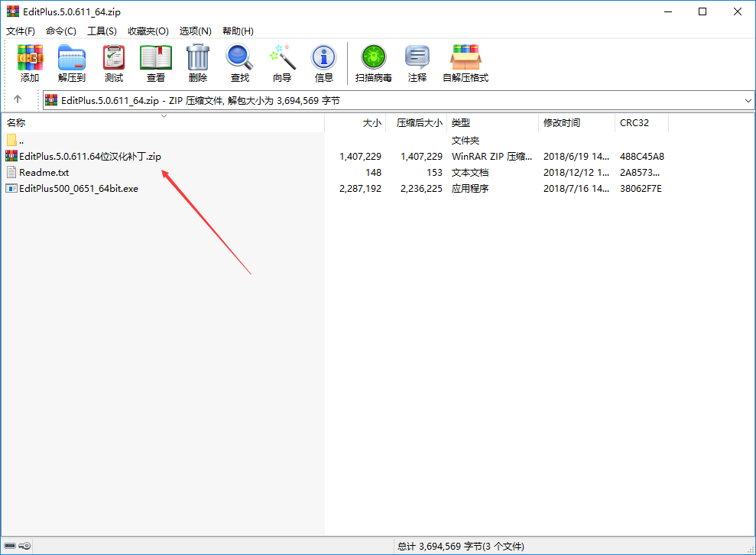Viewport: 756px width, 555px height.
Task: Click the parent folder ".." icon
Action: [x=11, y=141]
